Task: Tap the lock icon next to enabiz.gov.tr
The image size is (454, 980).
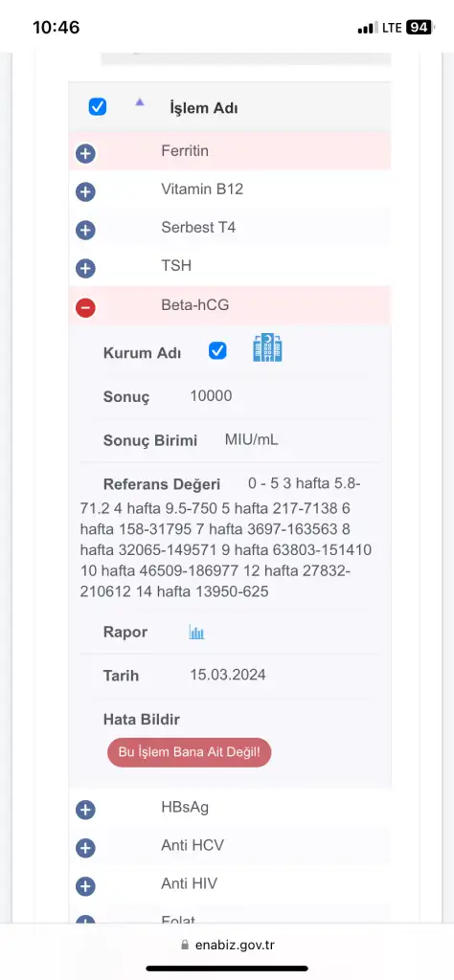Action: pos(184,945)
